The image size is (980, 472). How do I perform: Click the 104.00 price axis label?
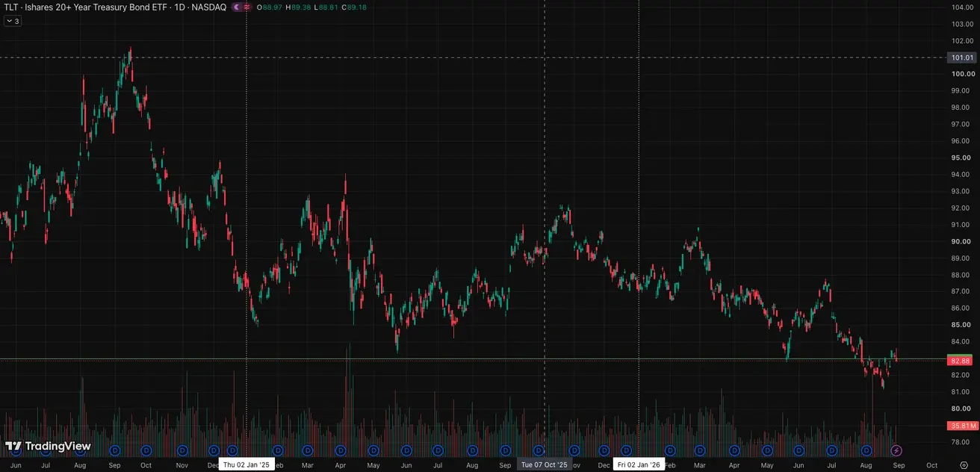(x=962, y=7)
